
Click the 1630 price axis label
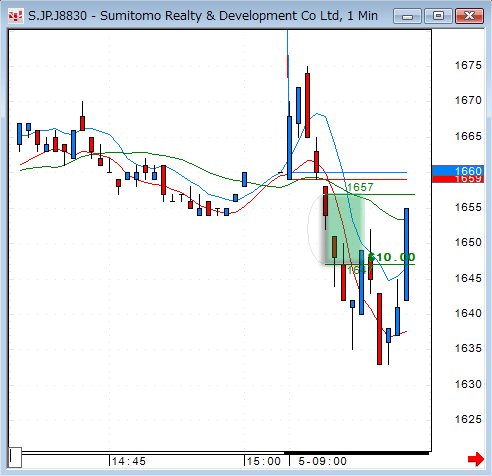tap(468, 384)
